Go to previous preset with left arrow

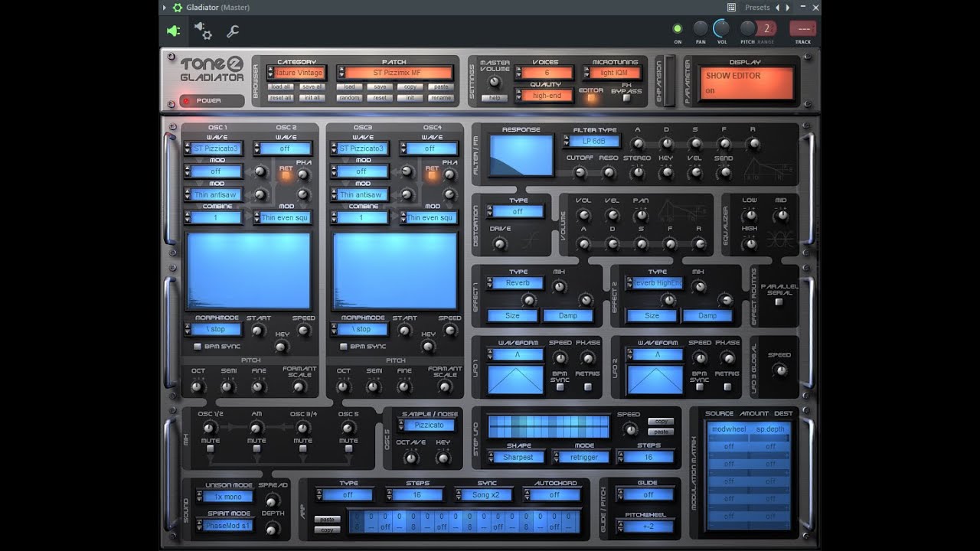[x=778, y=8]
